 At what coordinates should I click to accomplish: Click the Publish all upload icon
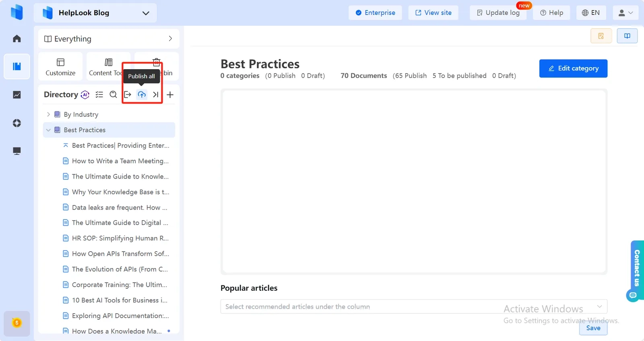point(142,94)
